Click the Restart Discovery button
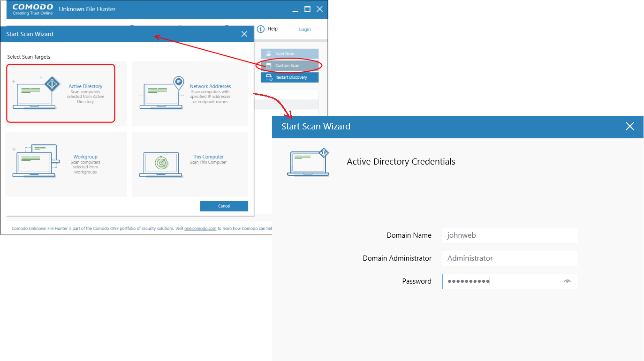The width and height of the screenshot is (644, 361). click(289, 77)
